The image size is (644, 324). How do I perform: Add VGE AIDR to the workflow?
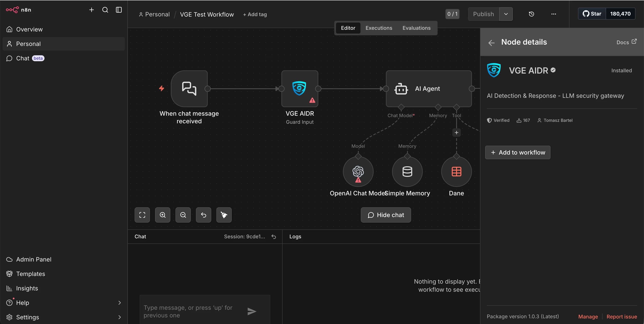click(x=517, y=152)
